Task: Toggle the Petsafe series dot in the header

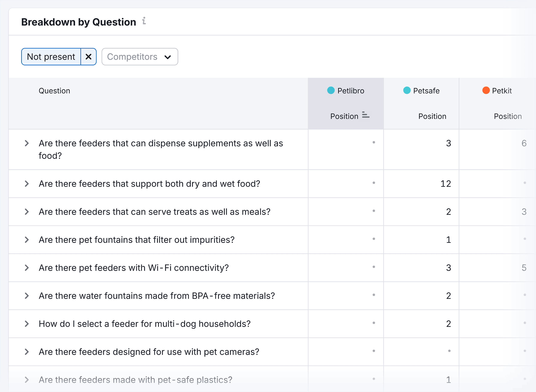Action: coord(406,90)
